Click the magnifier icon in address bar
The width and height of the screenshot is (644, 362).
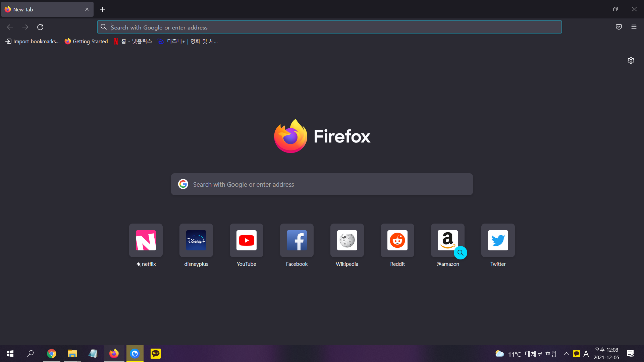tap(104, 27)
